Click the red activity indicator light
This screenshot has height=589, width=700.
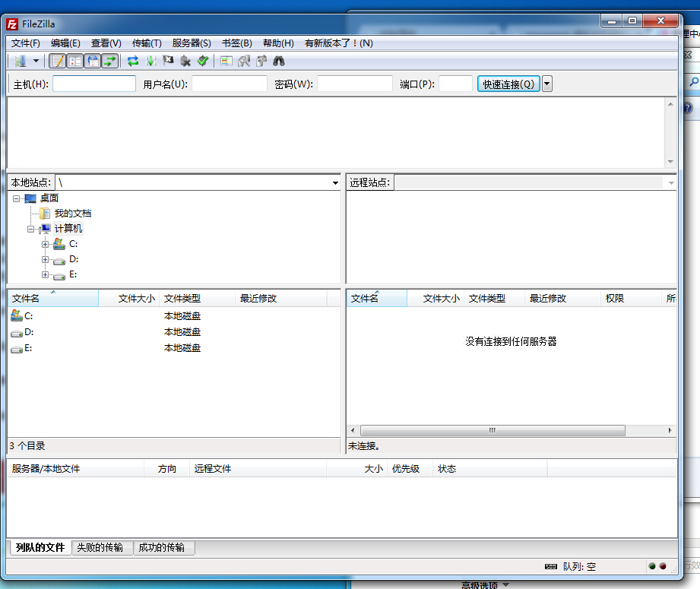pos(663,566)
